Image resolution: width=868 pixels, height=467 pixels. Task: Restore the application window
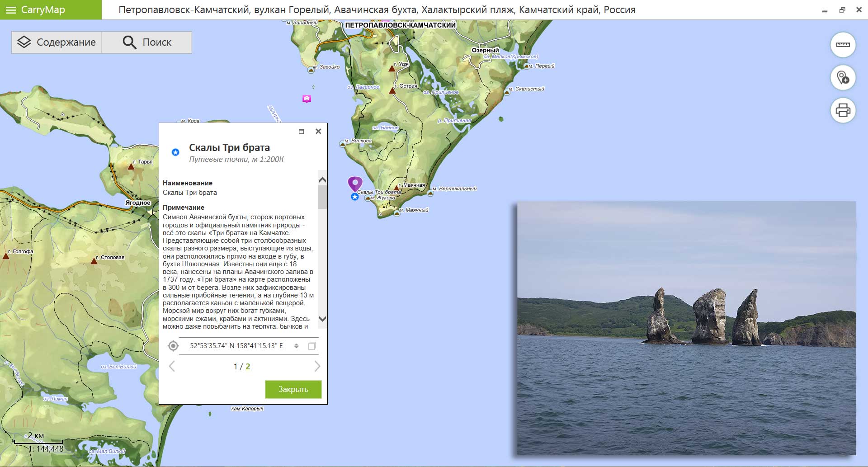842,10
